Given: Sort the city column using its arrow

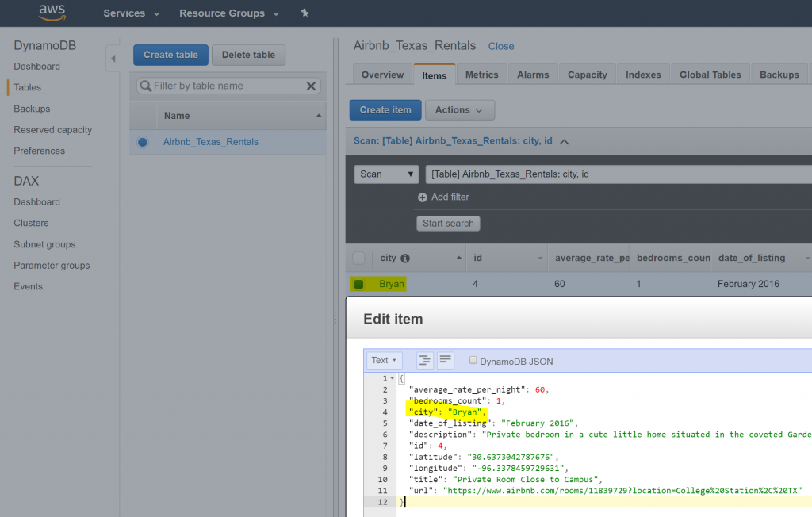Looking at the screenshot, I should [459, 258].
